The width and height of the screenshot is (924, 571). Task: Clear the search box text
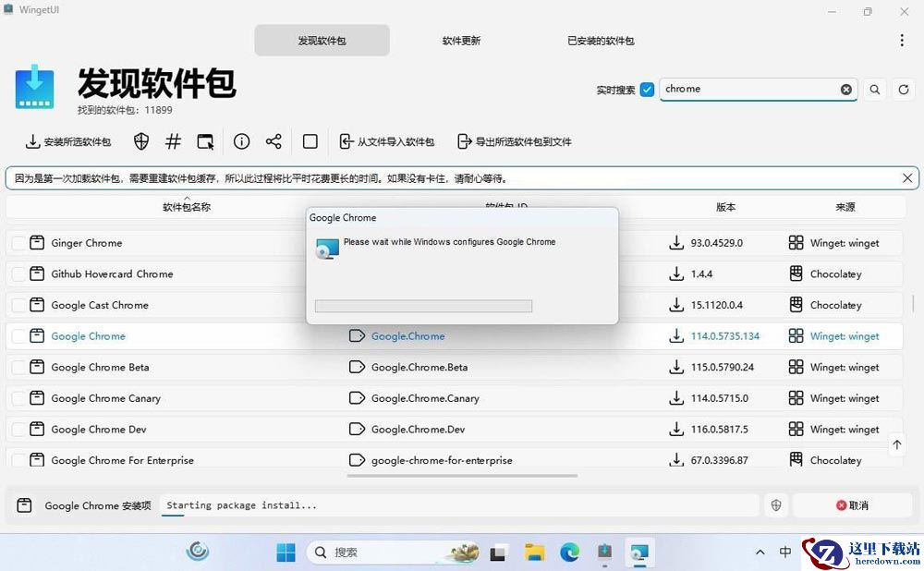tap(845, 90)
